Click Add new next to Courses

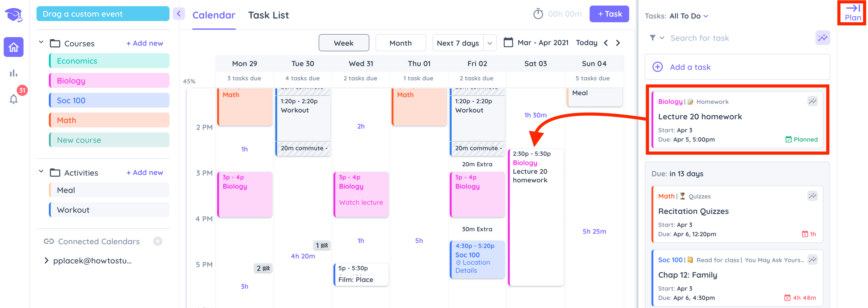click(x=144, y=43)
